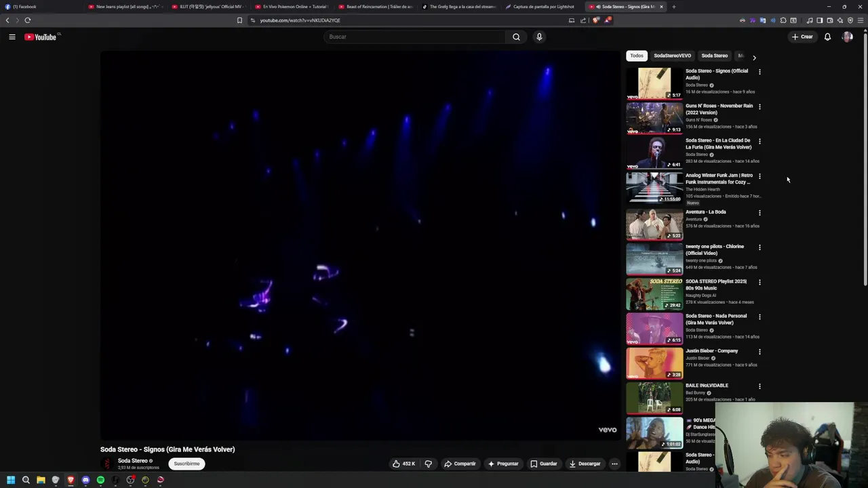The height and width of the screenshot is (488, 868).
Task: Switch to En Vivo Pokemon Online tab
Action: coord(292,7)
